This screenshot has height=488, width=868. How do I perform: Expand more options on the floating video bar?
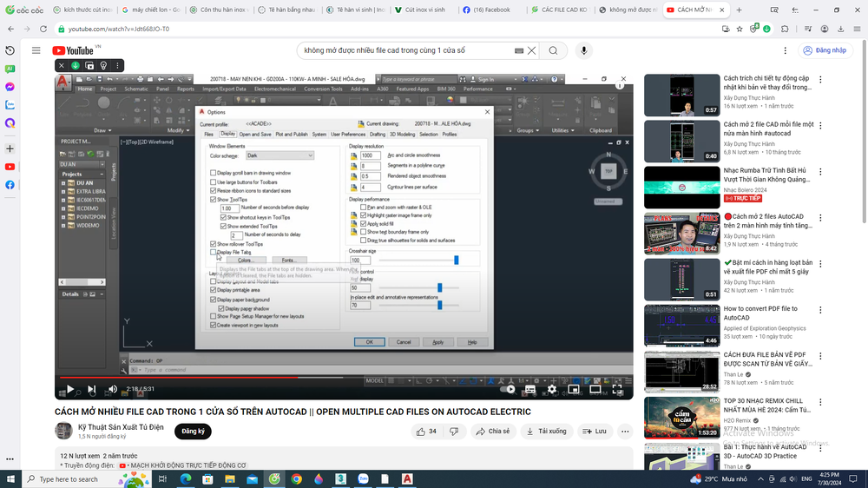pos(117,65)
